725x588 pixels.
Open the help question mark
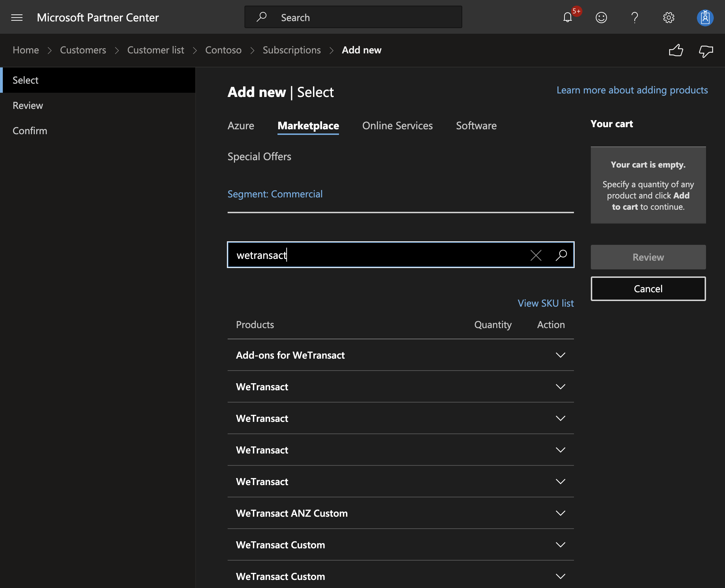point(635,17)
